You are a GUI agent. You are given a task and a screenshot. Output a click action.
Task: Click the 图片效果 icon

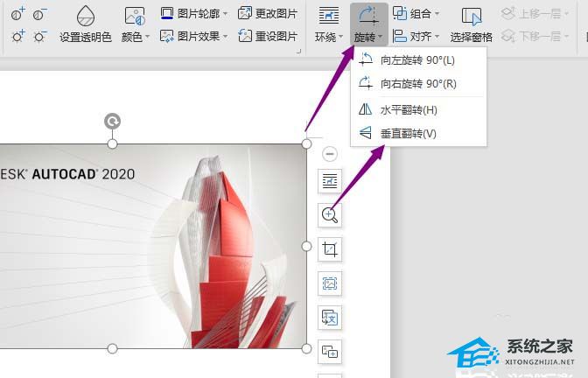coord(167,36)
